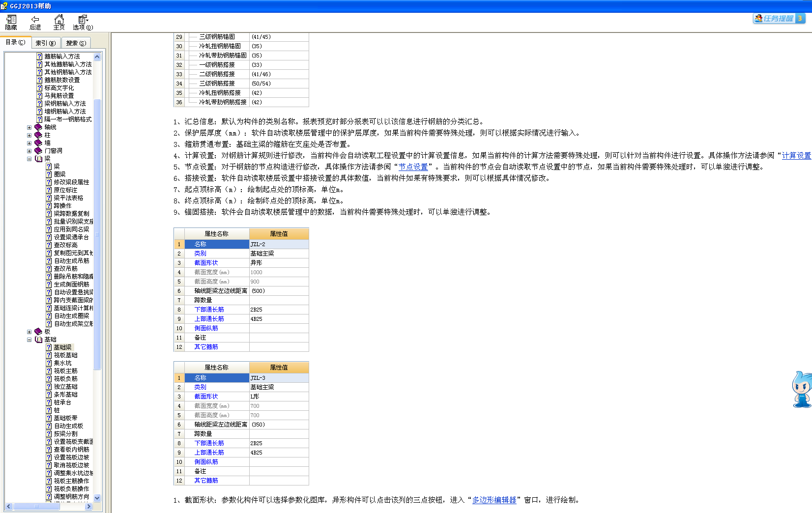The height and width of the screenshot is (513, 812).
Task: Open the 基础板带 help topic
Action: 65,418
